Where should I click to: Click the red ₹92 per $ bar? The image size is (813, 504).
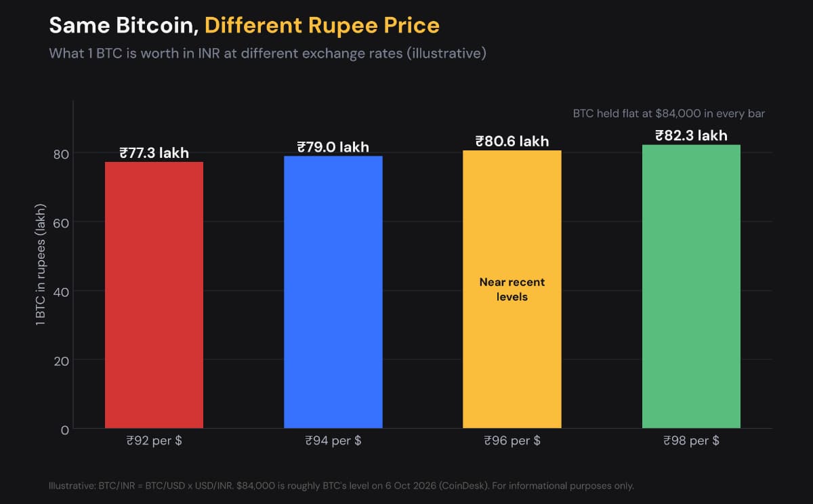click(x=154, y=295)
